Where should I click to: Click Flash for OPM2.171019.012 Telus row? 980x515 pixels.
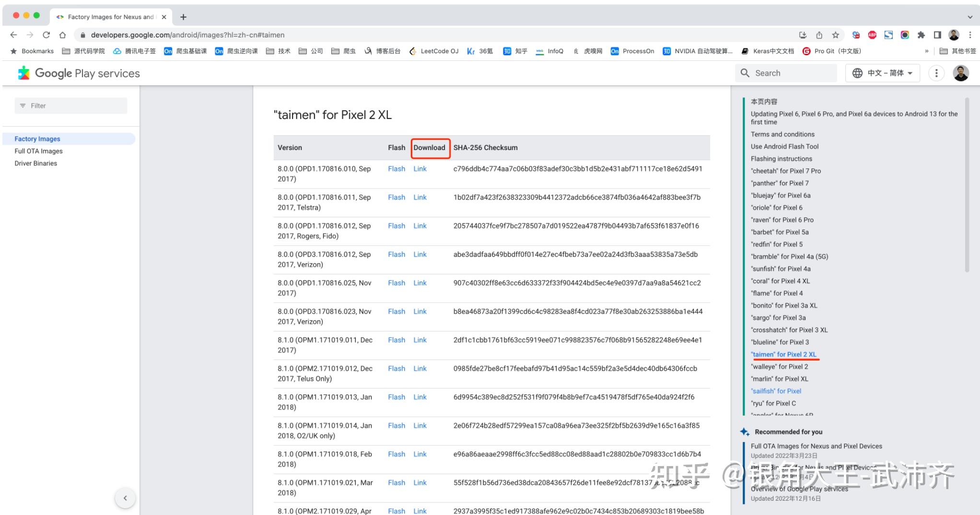[x=397, y=368]
